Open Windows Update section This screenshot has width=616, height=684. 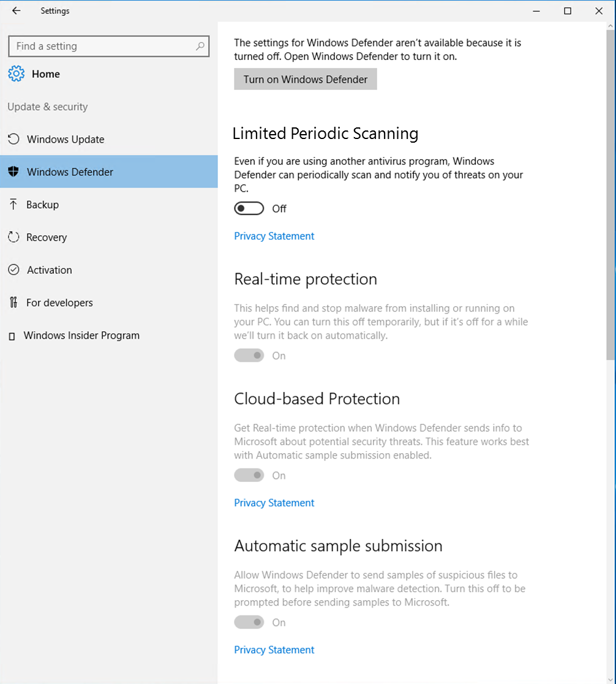click(x=108, y=139)
